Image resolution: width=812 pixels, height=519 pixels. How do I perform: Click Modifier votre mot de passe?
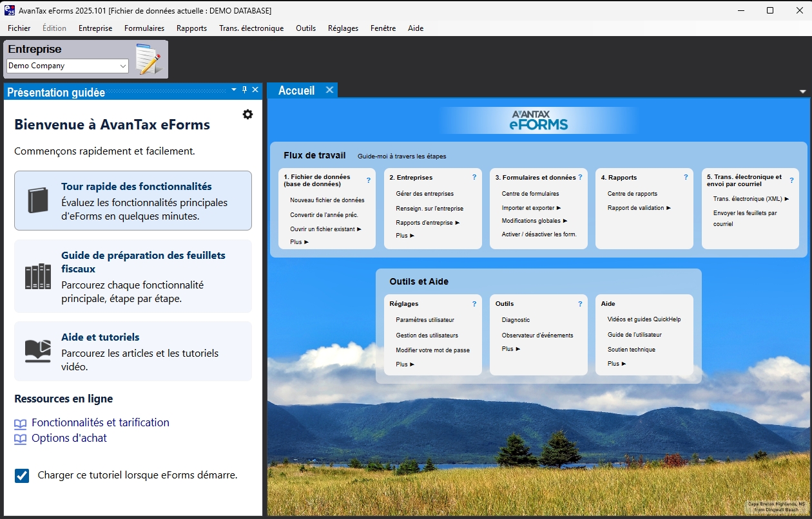(433, 350)
